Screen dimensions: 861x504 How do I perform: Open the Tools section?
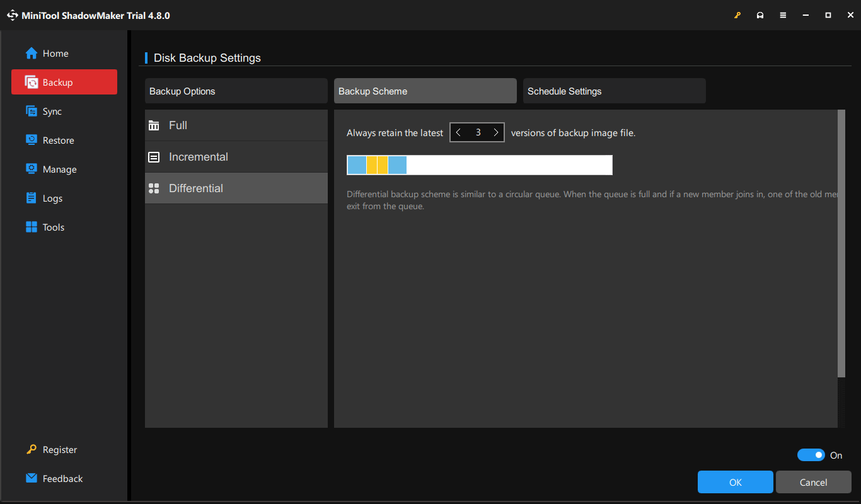[54, 227]
